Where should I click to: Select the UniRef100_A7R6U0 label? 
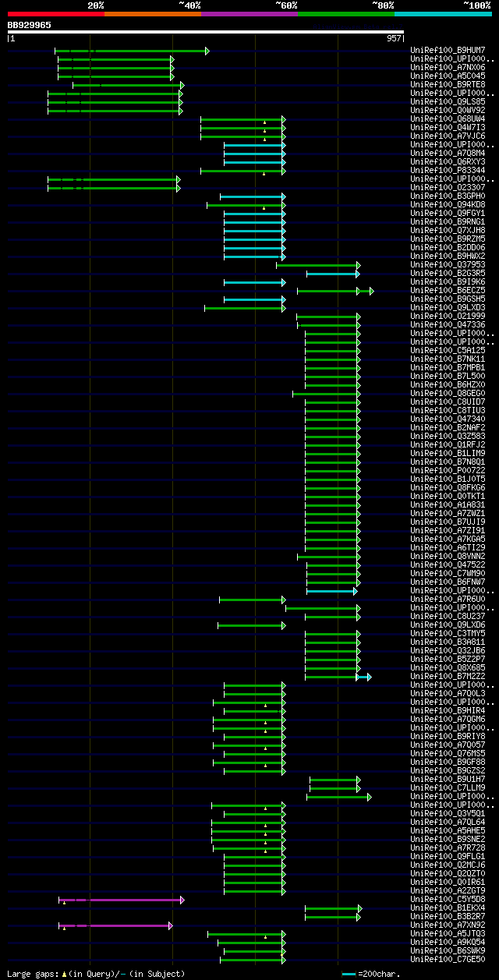coord(448,600)
